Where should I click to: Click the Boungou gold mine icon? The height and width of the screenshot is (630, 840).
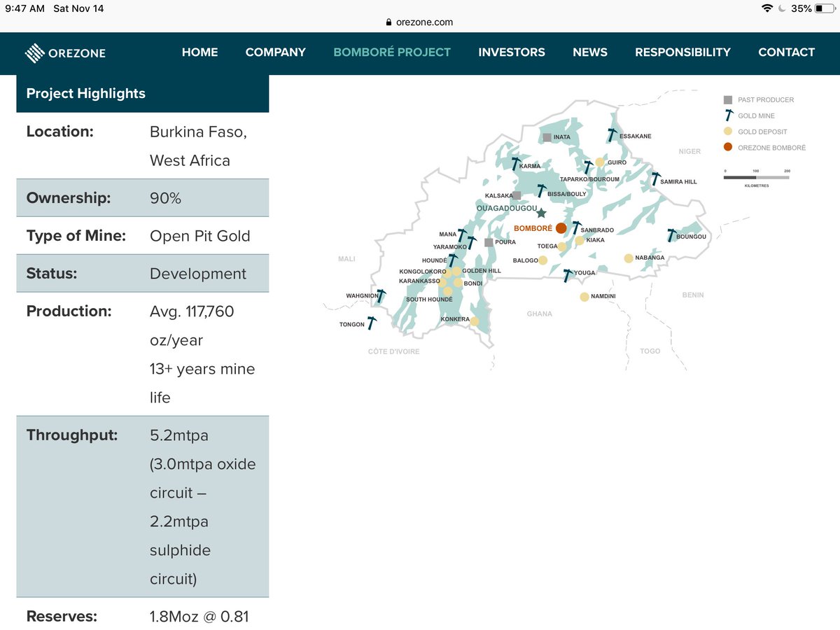pos(672,235)
